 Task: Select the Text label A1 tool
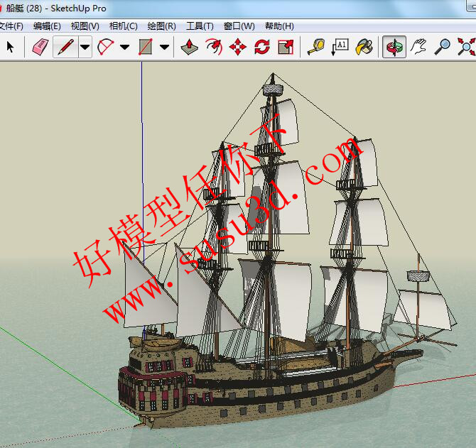[x=340, y=47]
